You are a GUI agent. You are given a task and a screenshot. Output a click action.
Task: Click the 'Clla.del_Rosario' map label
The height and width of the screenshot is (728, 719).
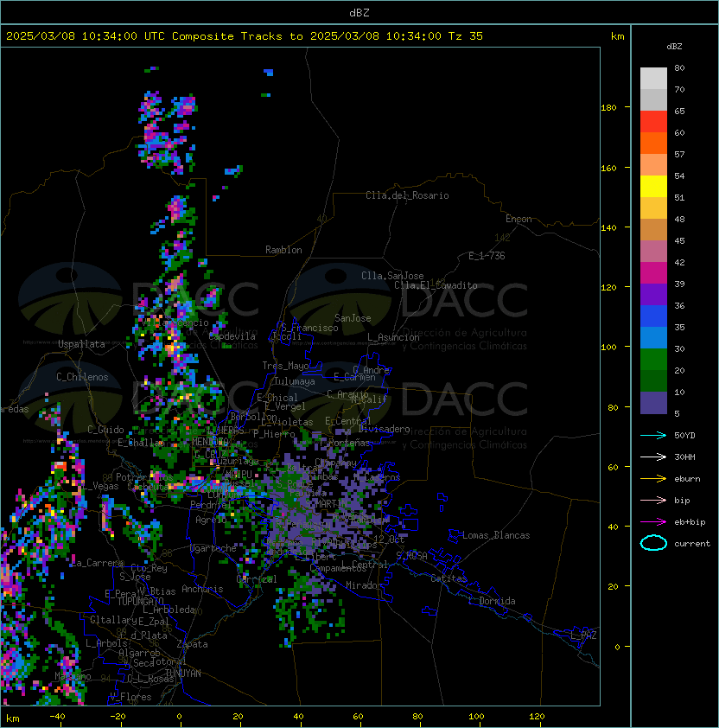pyautogui.click(x=407, y=195)
